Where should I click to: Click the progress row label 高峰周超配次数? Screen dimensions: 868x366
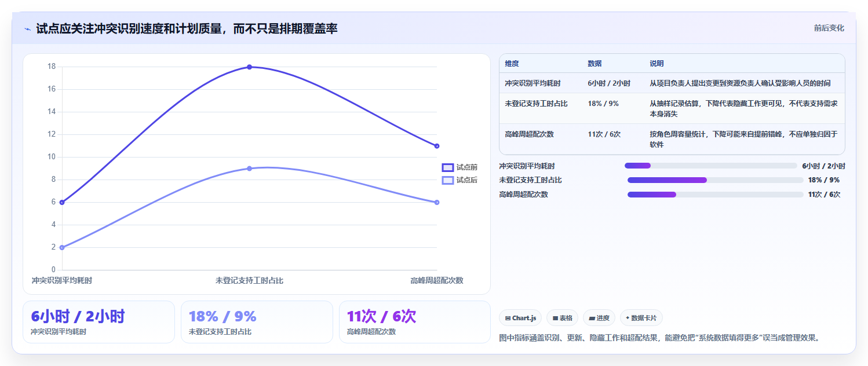pos(523,195)
